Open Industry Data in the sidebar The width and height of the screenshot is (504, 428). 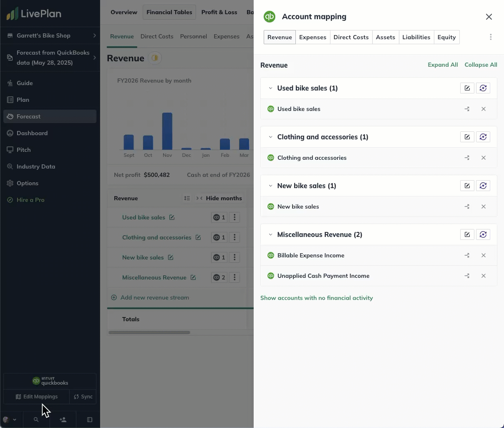click(50, 166)
